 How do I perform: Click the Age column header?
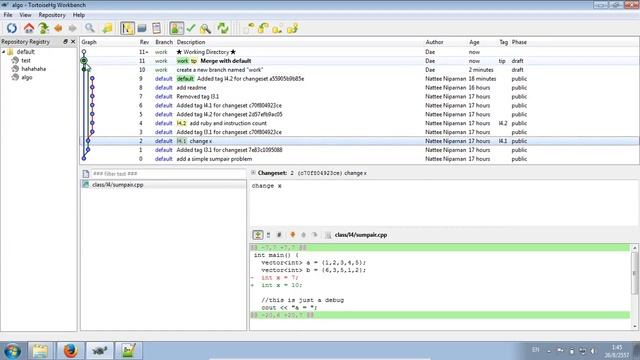[474, 42]
